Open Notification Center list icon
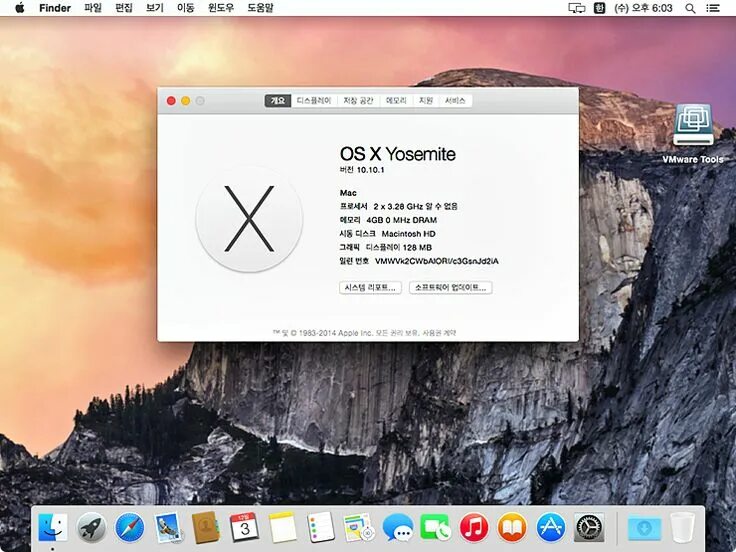736x552 pixels. tap(713, 8)
